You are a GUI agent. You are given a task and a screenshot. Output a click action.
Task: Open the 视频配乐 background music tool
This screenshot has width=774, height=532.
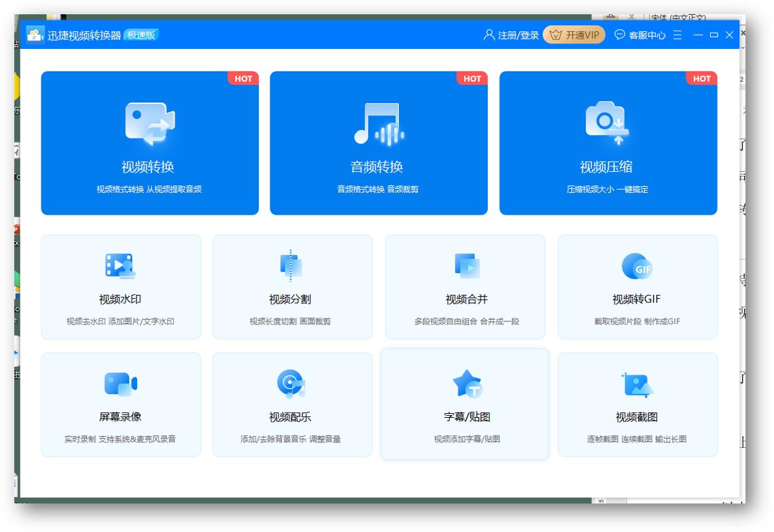292,404
